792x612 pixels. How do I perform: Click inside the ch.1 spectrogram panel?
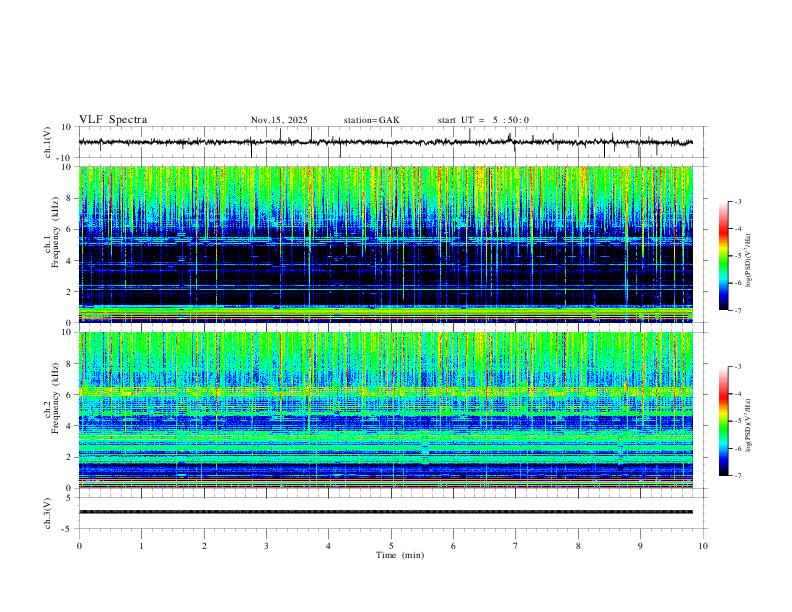[x=386, y=244]
